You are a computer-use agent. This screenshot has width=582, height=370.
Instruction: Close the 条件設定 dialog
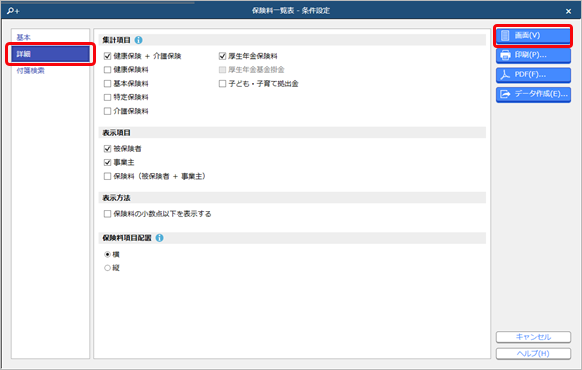click(568, 11)
